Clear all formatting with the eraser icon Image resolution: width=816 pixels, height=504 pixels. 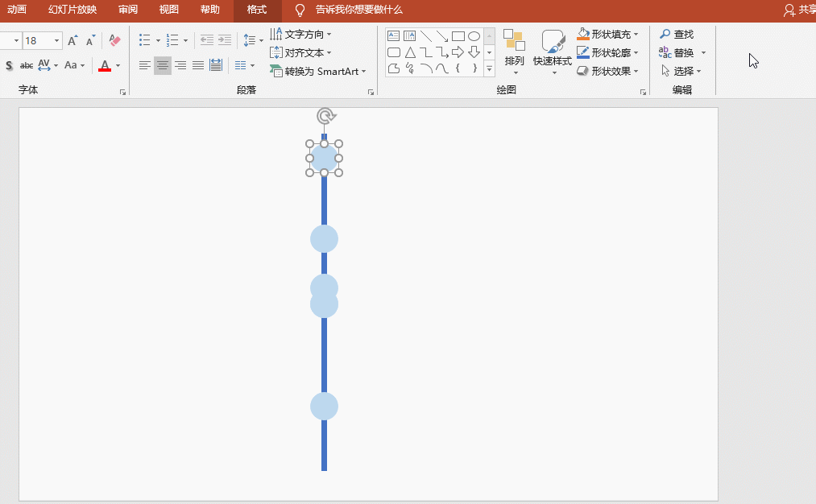pos(114,40)
